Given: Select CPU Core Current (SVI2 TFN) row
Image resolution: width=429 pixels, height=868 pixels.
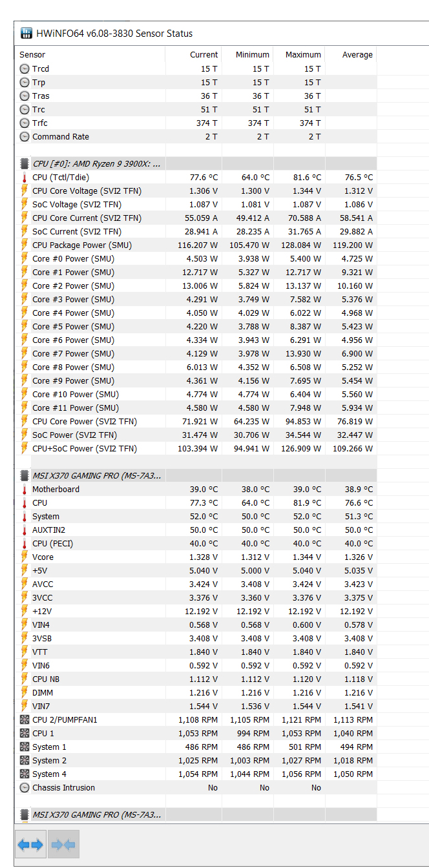Looking at the screenshot, I should [x=196, y=218].
